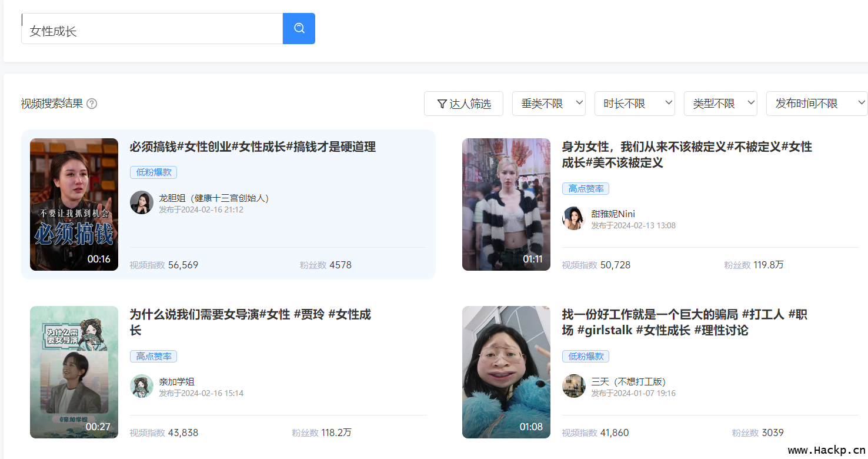Open the 01:11 street fashion video thumbnail
868x459 pixels.
click(506, 204)
